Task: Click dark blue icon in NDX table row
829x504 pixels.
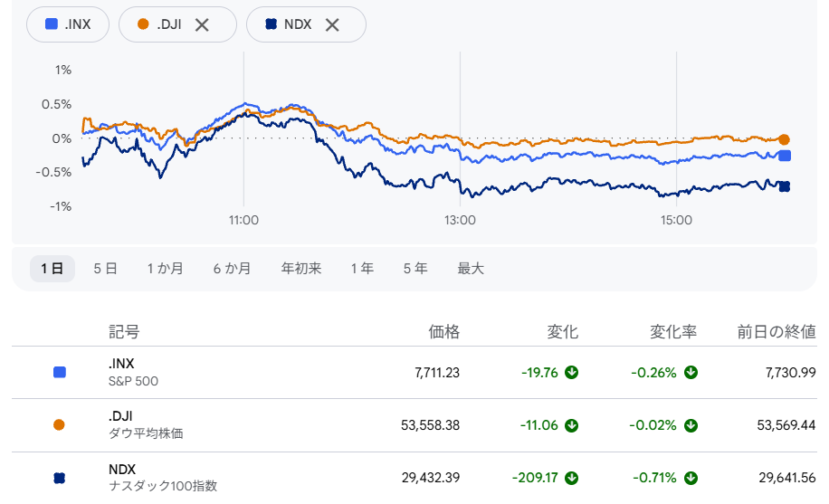Action: [x=59, y=478]
